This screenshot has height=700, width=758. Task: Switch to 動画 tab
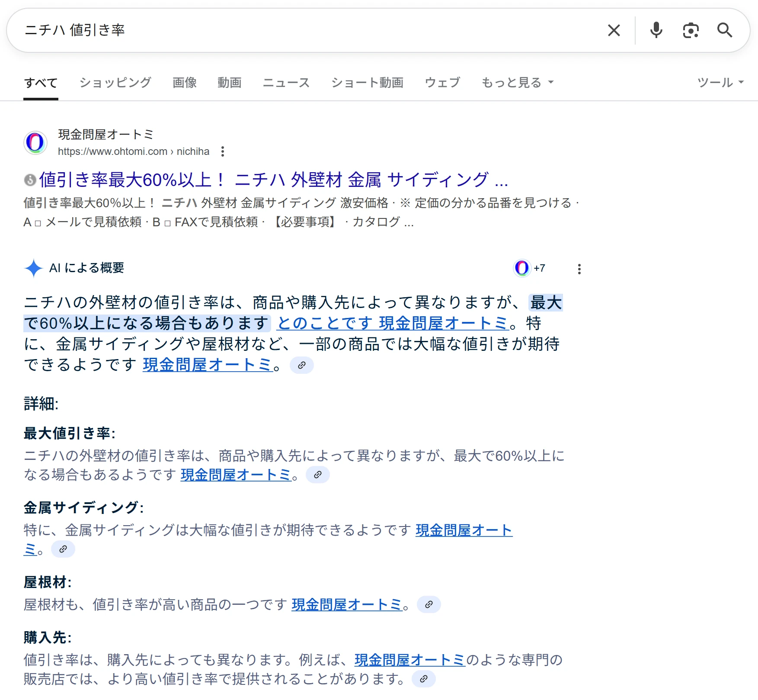point(230,83)
